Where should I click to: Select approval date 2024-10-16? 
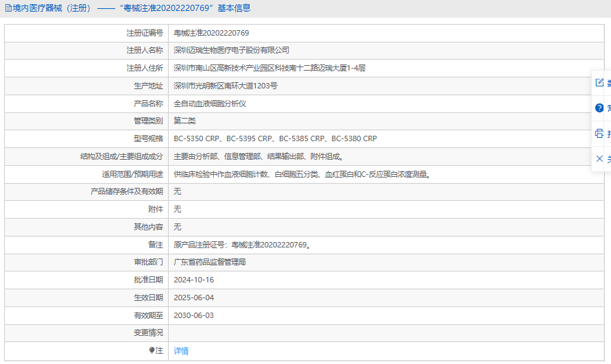click(193, 280)
